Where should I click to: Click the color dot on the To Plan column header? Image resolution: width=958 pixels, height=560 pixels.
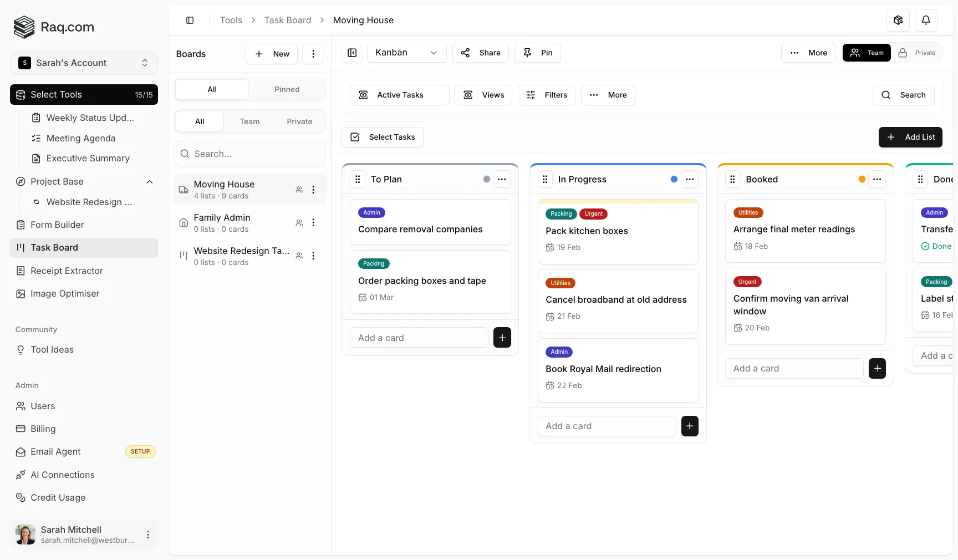[486, 179]
